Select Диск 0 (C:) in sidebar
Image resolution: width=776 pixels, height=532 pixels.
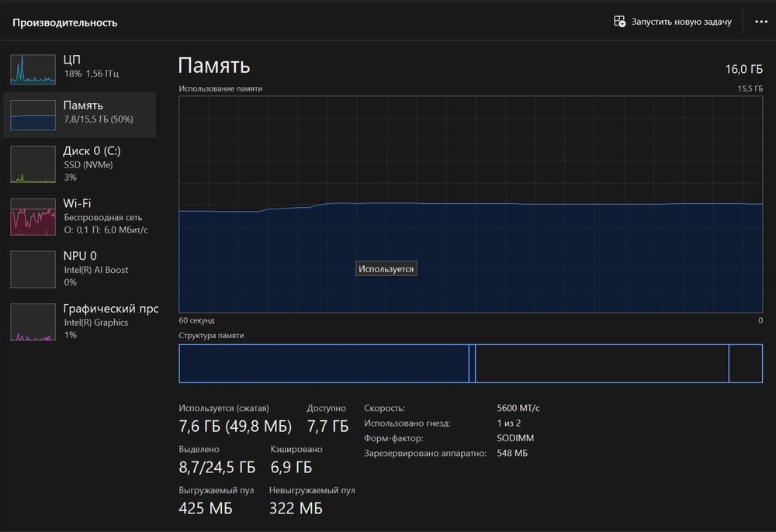click(x=79, y=164)
